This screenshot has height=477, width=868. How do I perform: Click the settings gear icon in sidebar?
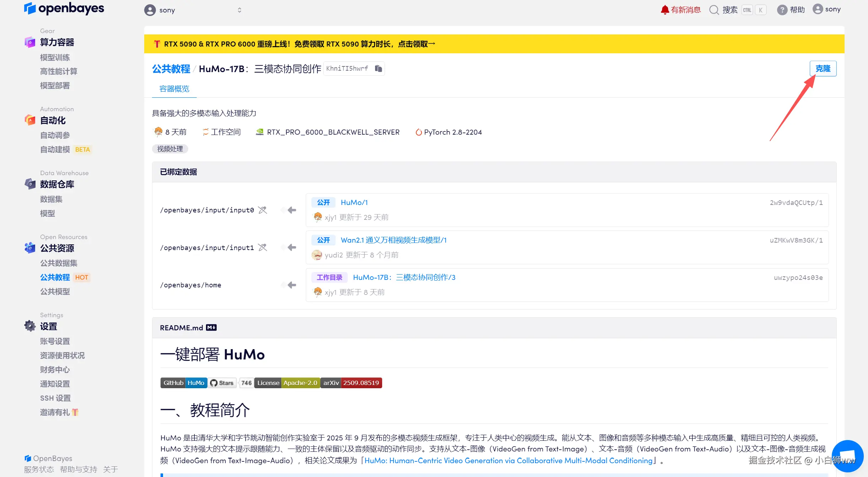(x=30, y=326)
